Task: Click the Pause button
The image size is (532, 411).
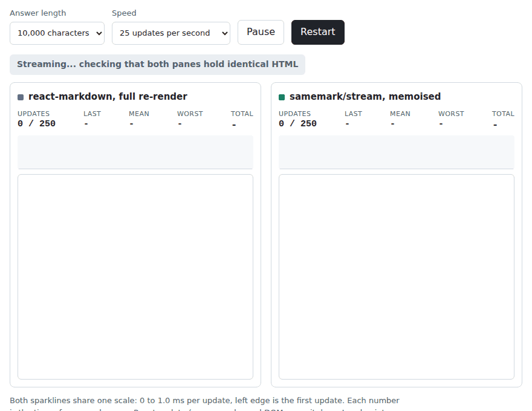Action: pos(261,32)
